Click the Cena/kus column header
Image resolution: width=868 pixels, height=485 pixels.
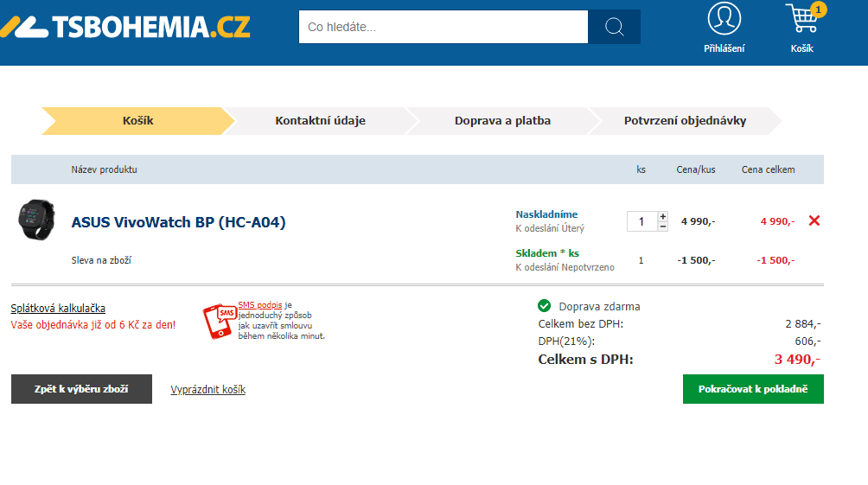696,169
